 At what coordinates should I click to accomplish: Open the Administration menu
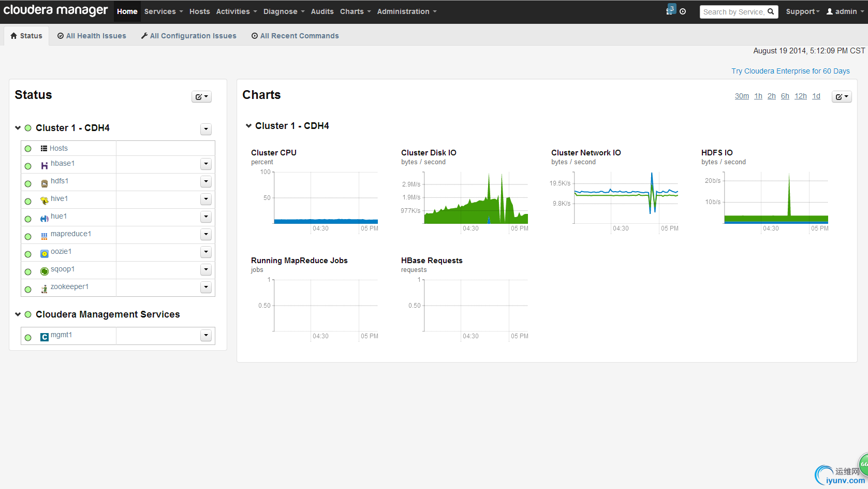pos(407,11)
